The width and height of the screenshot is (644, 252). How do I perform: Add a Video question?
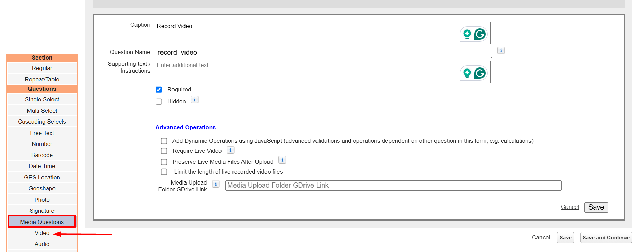(x=42, y=233)
